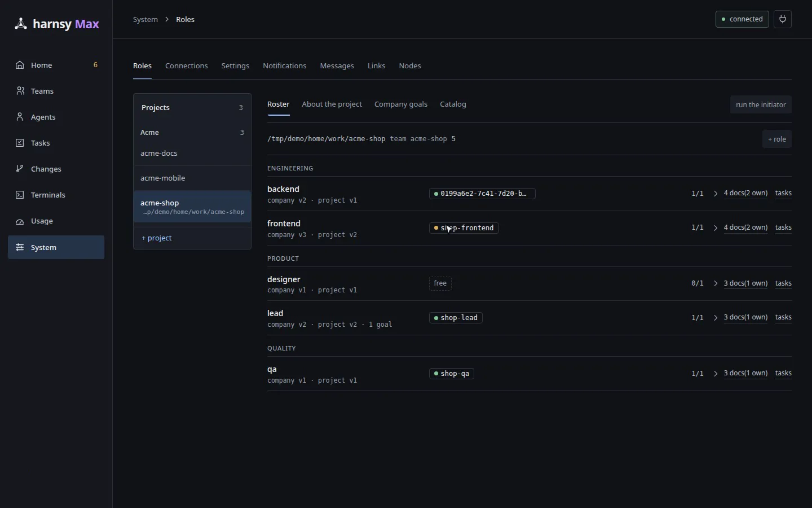Go to the Notifications tab
812x508 pixels.
tap(285, 66)
